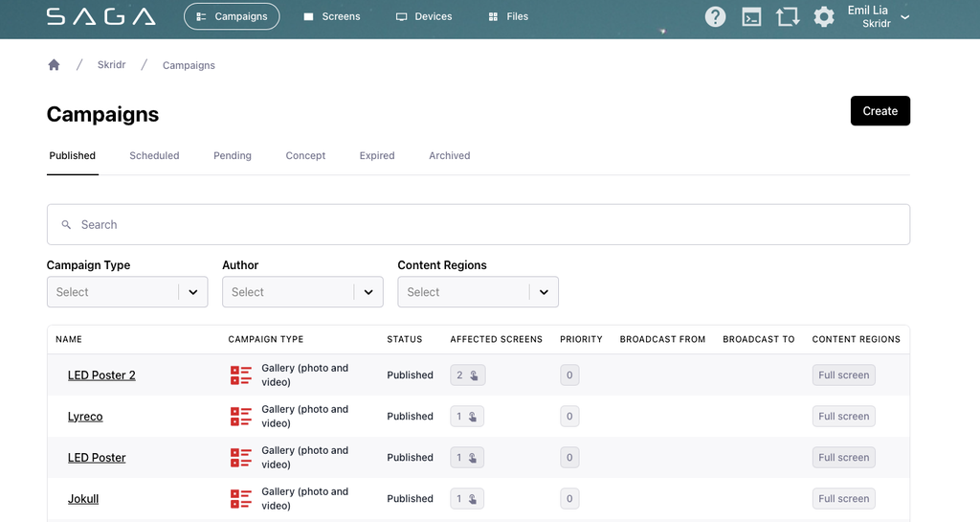Go to the home breadcrumb icon
The height and width of the screenshot is (522, 980).
click(54, 65)
